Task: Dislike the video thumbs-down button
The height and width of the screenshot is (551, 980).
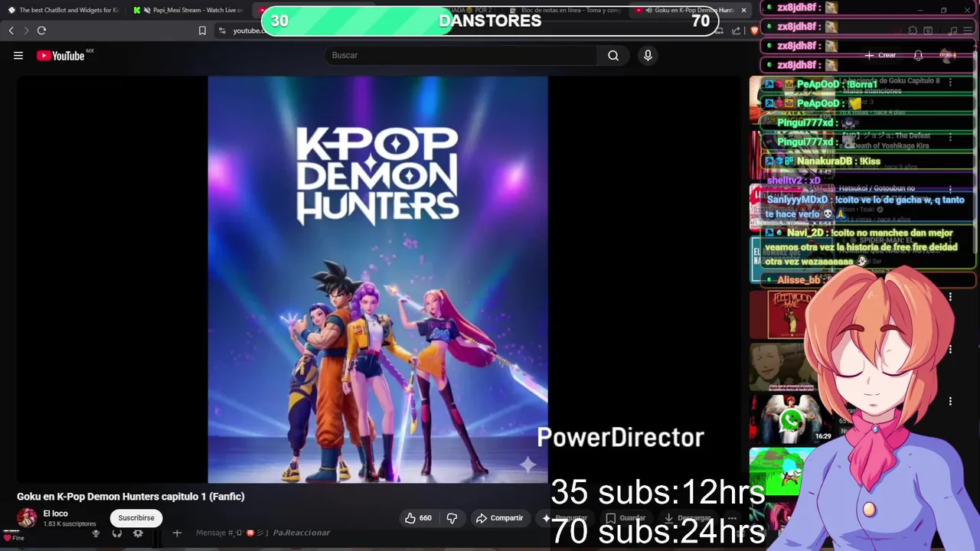Action: pos(452,518)
